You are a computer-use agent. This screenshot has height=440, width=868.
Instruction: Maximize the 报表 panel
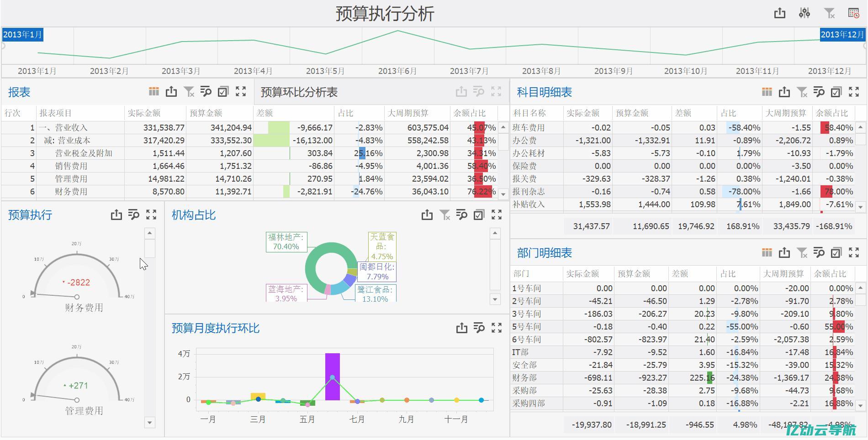coord(241,92)
